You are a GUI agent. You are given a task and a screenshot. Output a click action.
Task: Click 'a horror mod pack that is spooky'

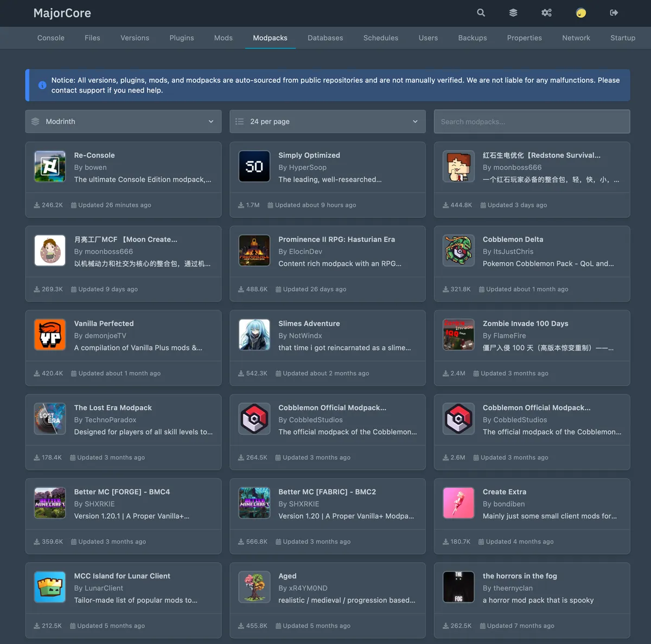pyautogui.click(x=538, y=600)
